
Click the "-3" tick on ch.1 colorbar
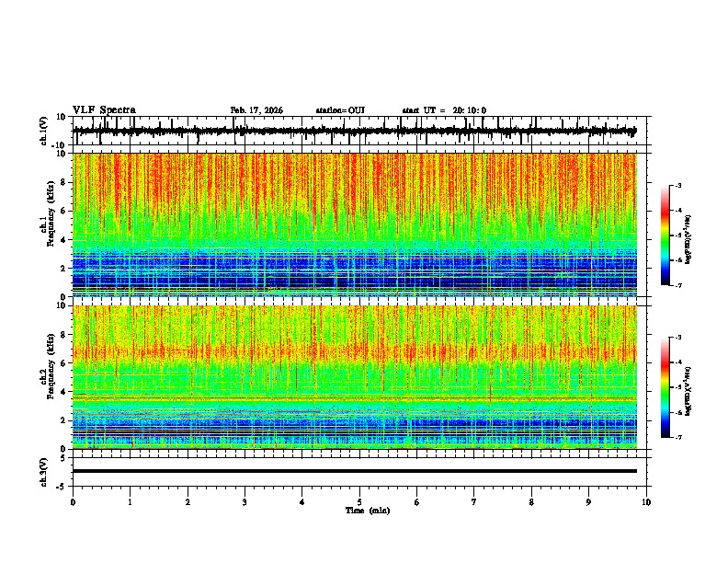(678, 185)
